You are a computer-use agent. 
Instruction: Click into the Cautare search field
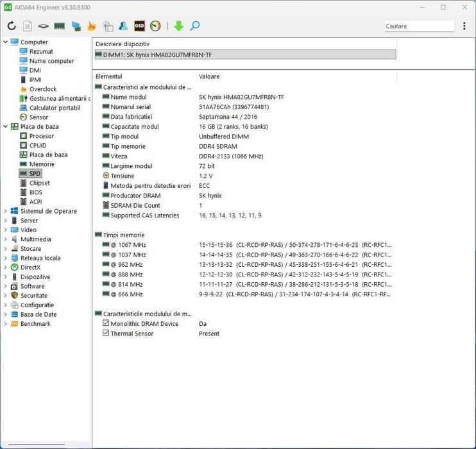tap(420, 26)
